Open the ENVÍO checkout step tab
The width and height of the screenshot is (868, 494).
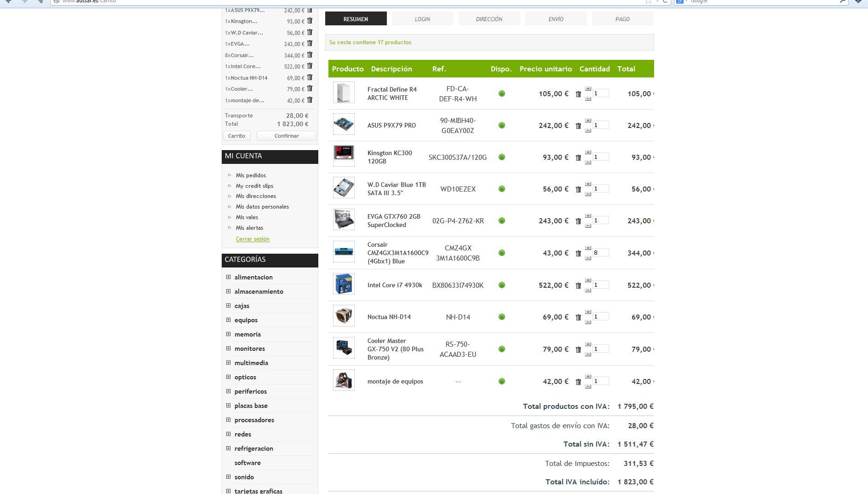[556, 19]
